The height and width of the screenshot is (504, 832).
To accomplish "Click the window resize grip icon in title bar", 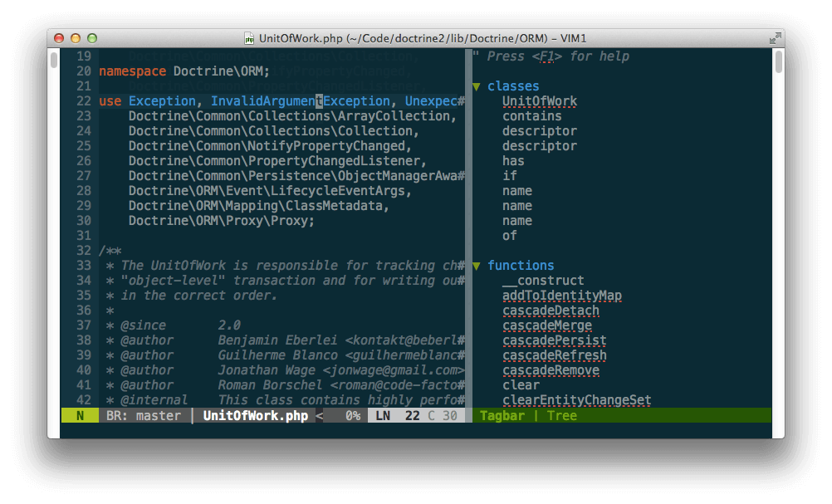I will coord(774,37).
